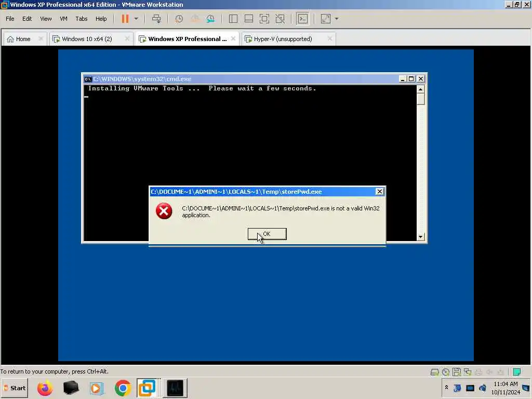This screenshot has height=399, width=532.
Task: Click the Send Ctrl+Alt+Del toolbar icon
Action: click(156, 19)
